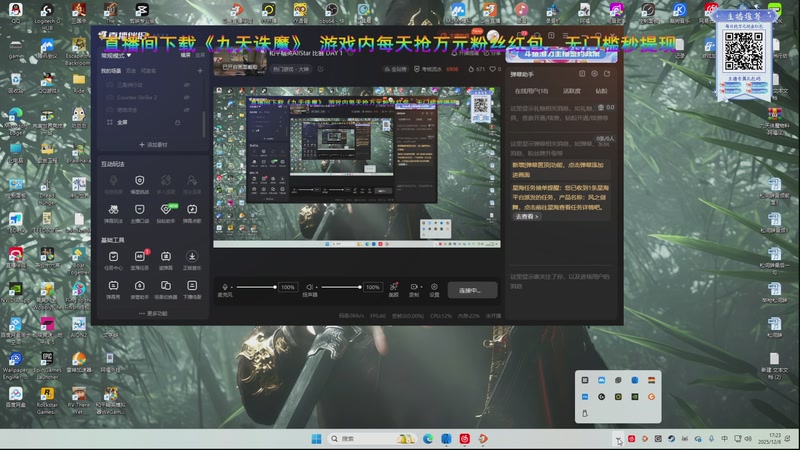Click the pop-out icon in 弹幕助手 header
The image size is (800, 450).
pyautogui.click(x=607, y=74)
